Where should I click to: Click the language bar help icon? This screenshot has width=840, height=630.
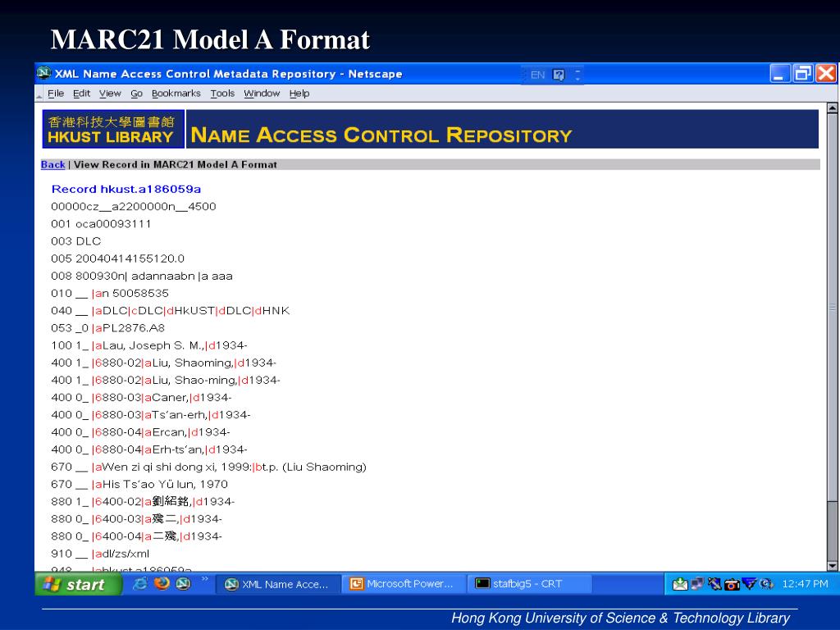pyautogui.click(x=559, y=75)
